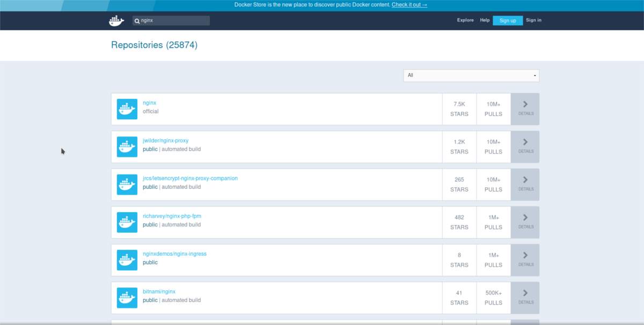The height and width of the screenshot is (325, 644).
Task: Click the 41 stars count
Action: pyautogui.click(x=459, y=293)
